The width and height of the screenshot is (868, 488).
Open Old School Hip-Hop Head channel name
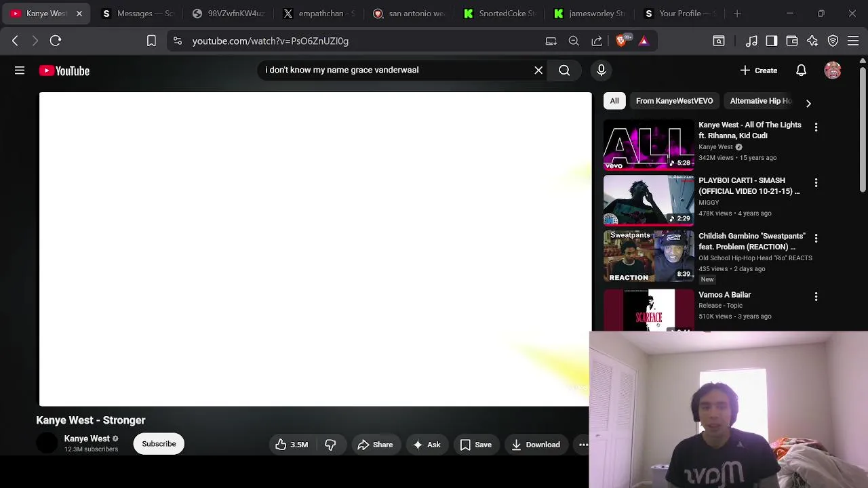pyautogui.click(x=755, y=258)
